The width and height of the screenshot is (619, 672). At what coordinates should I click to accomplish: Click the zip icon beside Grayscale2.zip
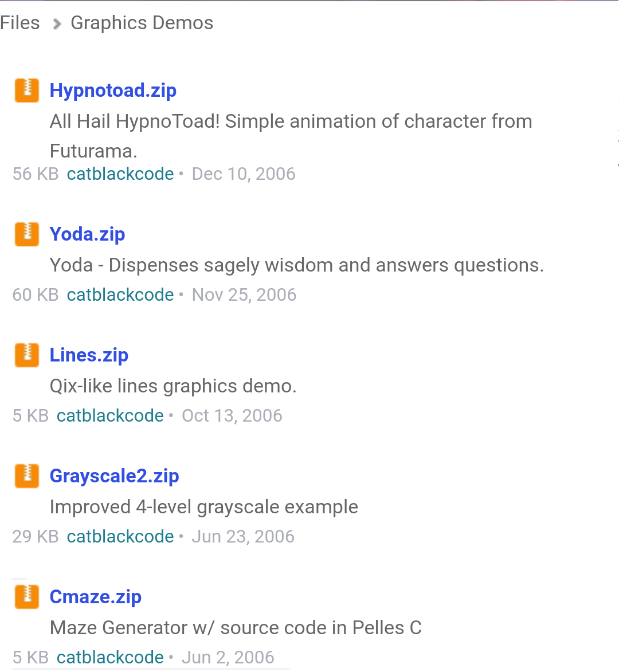pos(27,475)
